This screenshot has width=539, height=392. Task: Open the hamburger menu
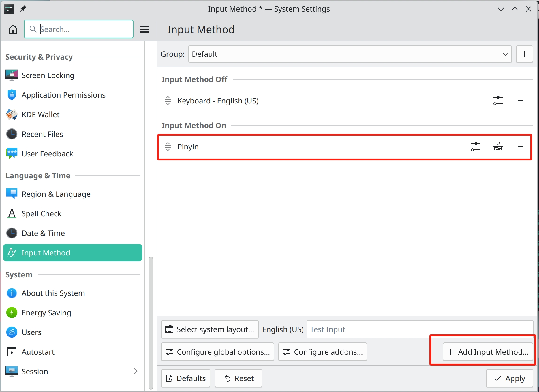[144, 29]
